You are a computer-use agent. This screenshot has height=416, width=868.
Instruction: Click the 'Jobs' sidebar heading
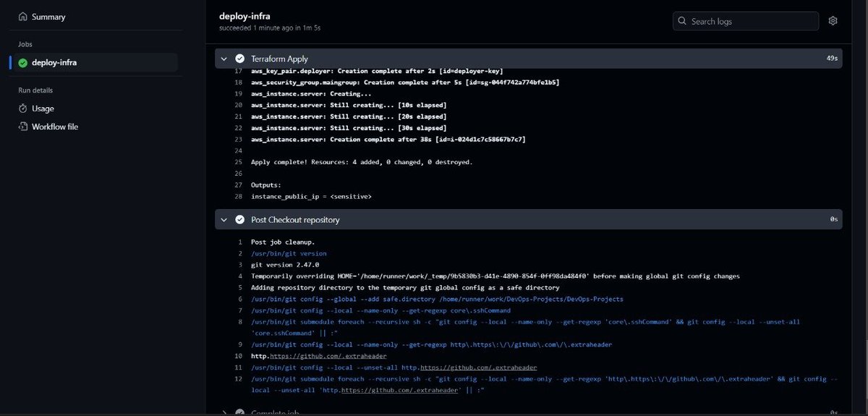(25, 44)
